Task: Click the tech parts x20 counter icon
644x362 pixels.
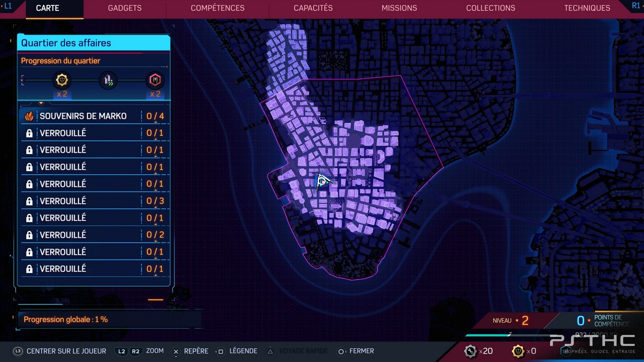Action: click(x=470, y=351)
